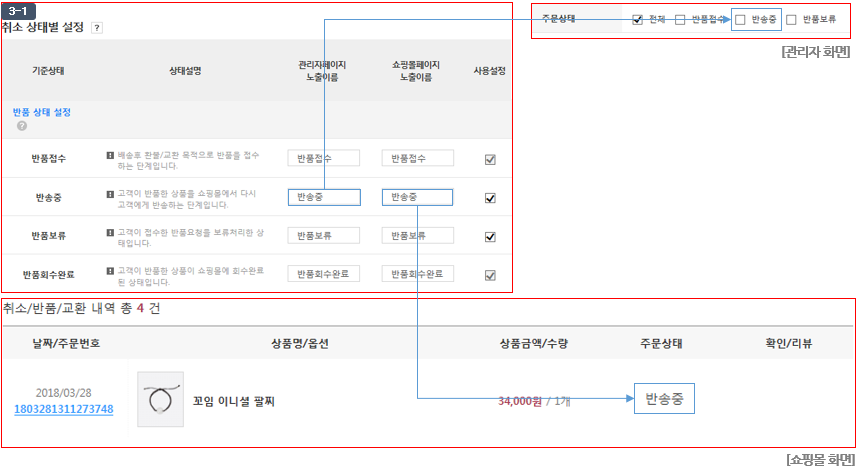860x470 pixels.
Task: Click the 날짜/주문번호 column header
Action: [66, 344]
